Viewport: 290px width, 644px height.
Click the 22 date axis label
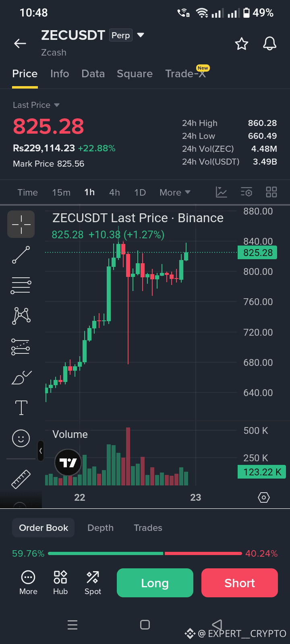click(x=80, y=497)
